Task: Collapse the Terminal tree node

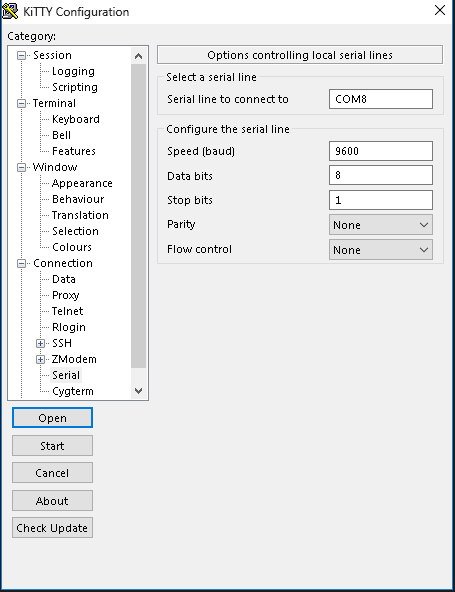Action: click(22, 103)
